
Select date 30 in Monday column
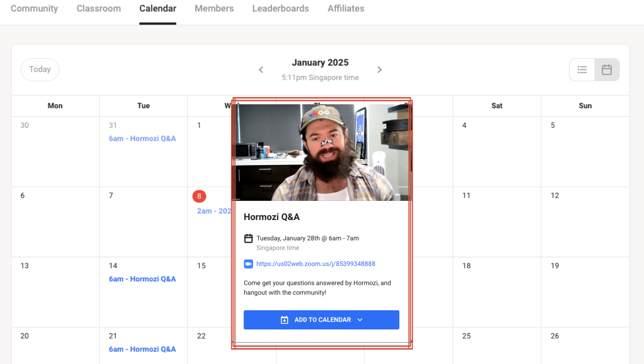tap(24, 125)
